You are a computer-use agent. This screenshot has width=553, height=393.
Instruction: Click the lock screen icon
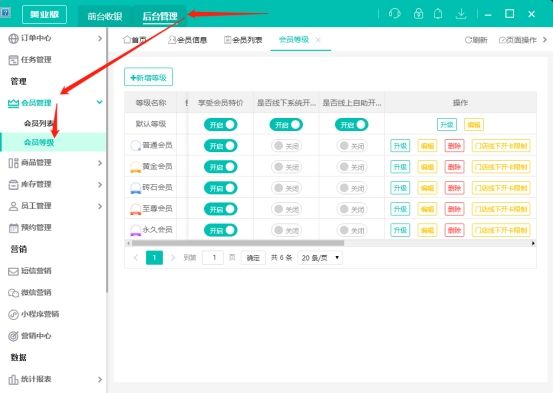click(x=418, y=14)
